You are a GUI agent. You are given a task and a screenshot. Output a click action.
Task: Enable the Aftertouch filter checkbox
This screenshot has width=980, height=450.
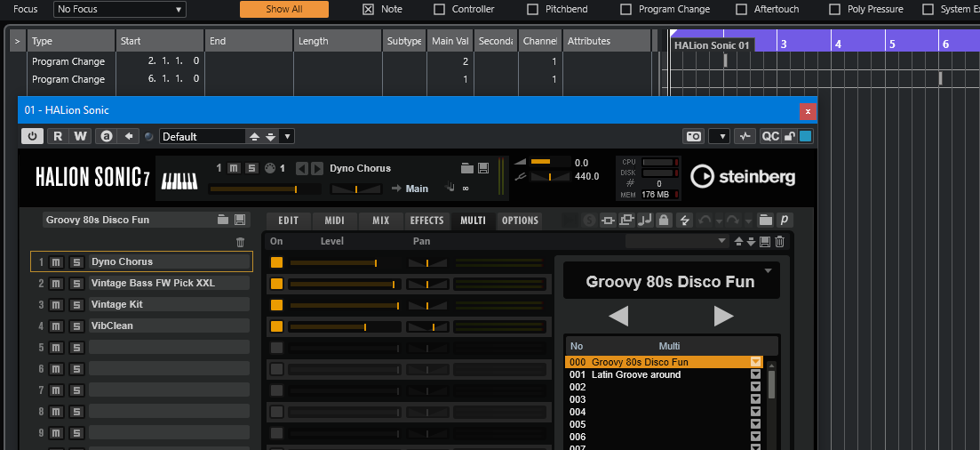[x=741, y=10]
